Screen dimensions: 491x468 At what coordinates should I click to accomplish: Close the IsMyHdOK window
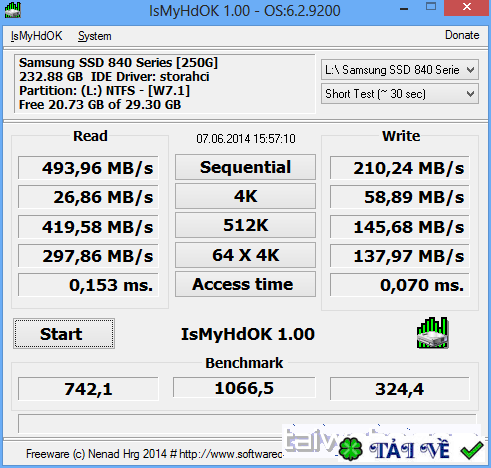click(x=467, y=7)
